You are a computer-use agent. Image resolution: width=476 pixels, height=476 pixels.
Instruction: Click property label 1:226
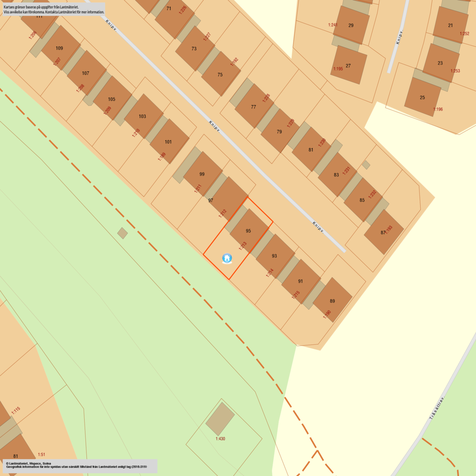point(183,10)
